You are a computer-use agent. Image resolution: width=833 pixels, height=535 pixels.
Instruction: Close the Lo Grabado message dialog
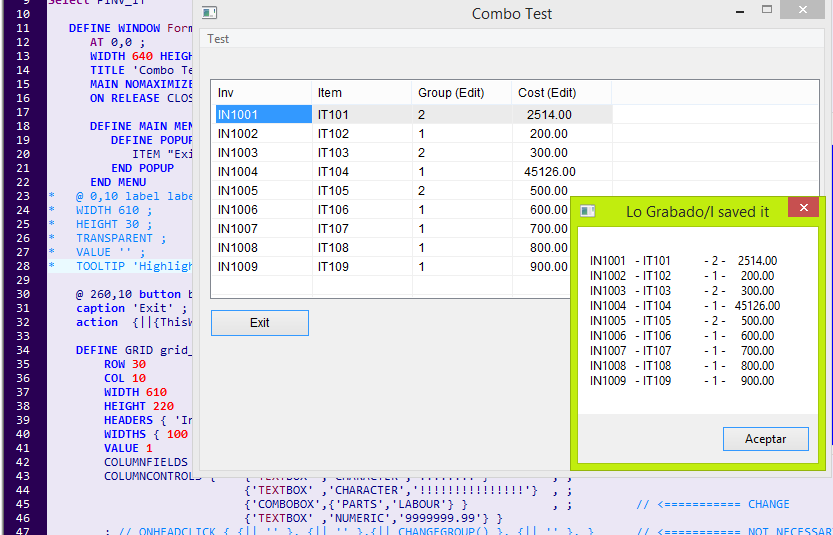pyautogui.click(x=803, y=209)
